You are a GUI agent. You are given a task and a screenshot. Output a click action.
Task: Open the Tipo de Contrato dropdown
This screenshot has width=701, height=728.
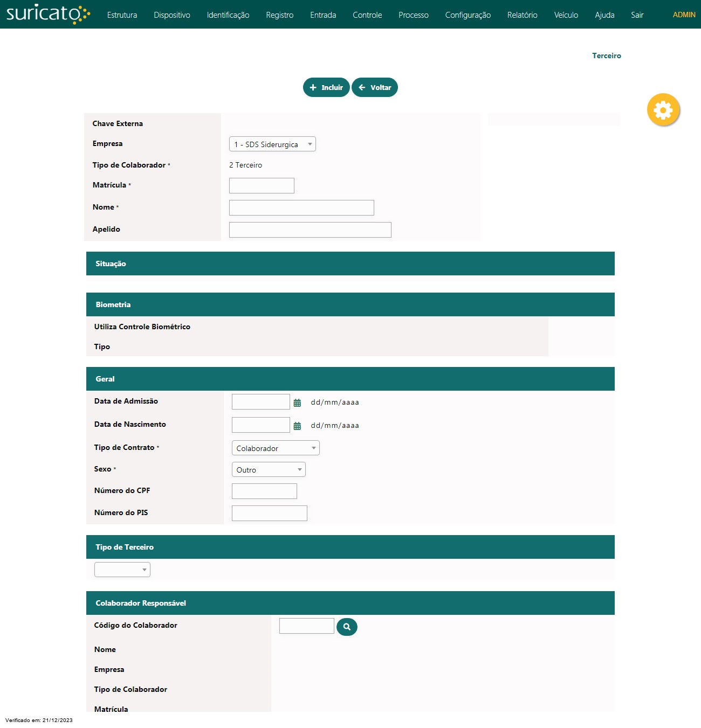click(276, 448)
